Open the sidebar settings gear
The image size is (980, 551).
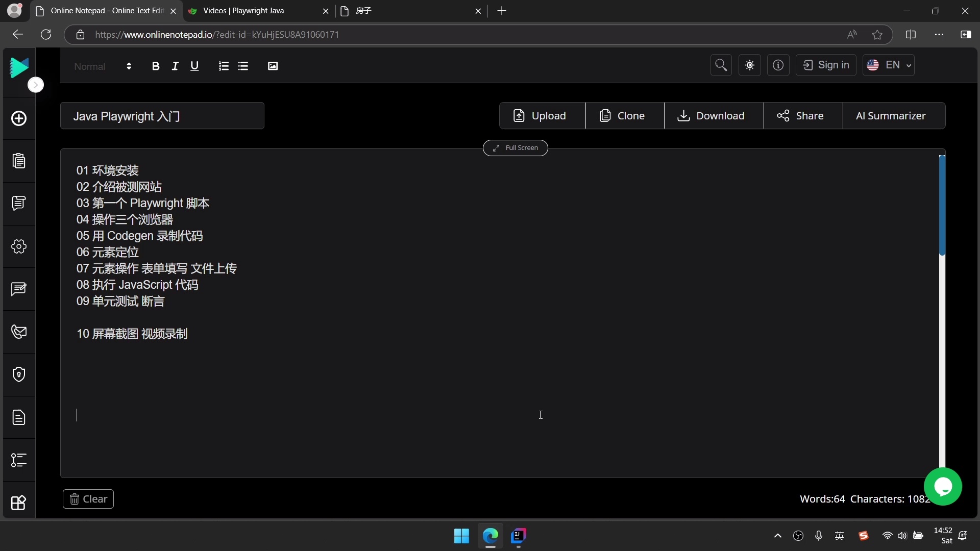coord(19,247)
